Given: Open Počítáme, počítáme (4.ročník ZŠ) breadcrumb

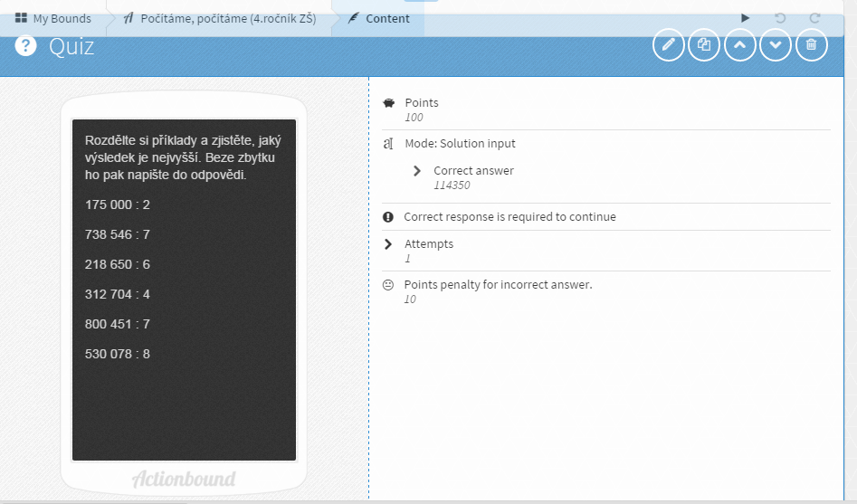Looking at the screenshot, I should (220, 19).
